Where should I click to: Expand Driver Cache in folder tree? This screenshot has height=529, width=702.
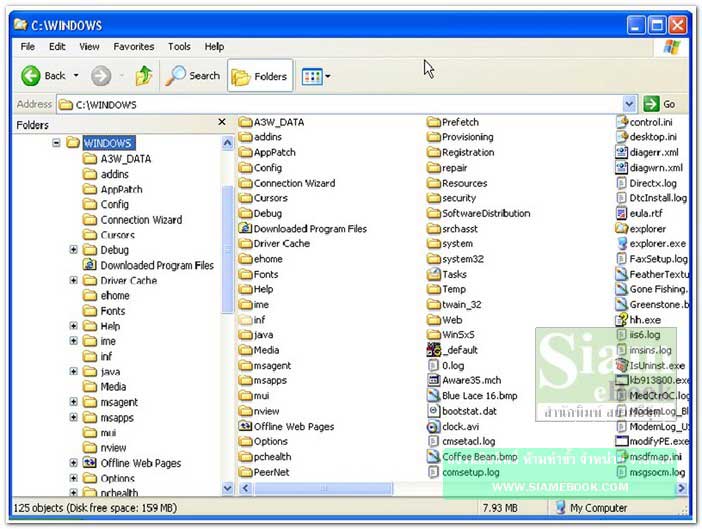pyautogui.click(x=73, y=281)
